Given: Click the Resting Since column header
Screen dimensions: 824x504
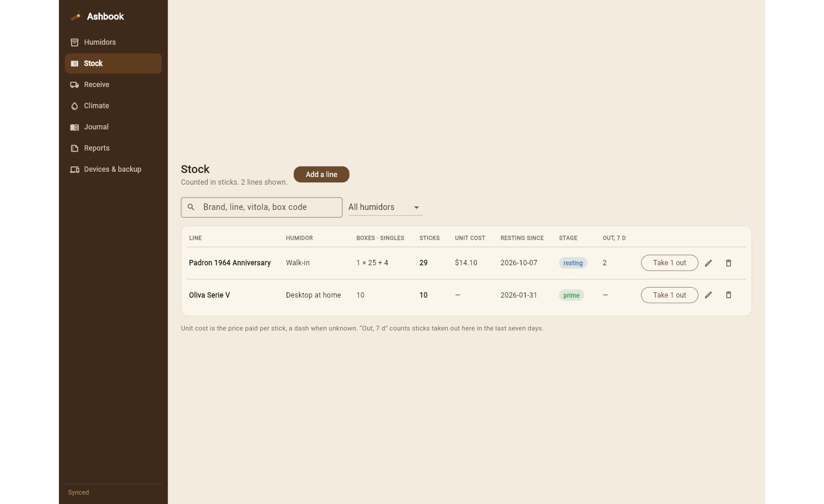Looking at the screenshot, I should pos(522,238).
